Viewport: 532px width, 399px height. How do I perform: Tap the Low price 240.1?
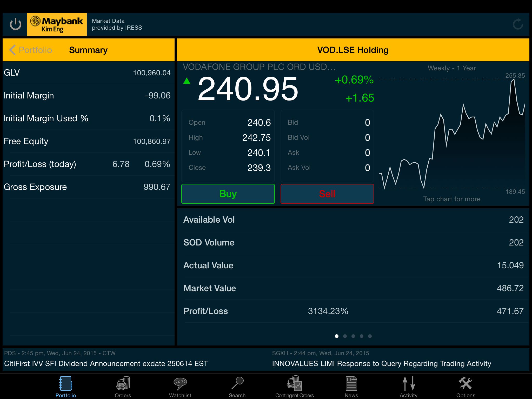259,153
